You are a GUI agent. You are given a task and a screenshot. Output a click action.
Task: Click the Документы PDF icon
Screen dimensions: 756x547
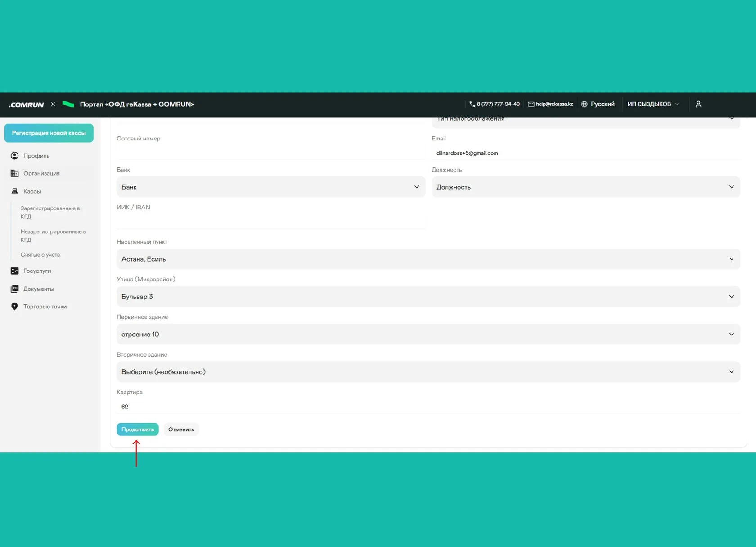click(x=14, y=289)
